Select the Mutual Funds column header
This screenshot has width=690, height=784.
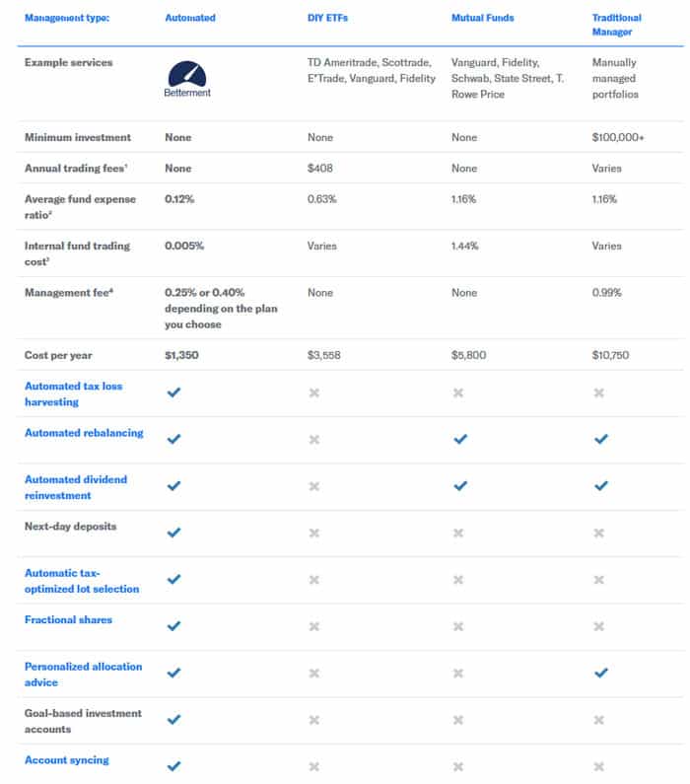[x=482, y=18]
